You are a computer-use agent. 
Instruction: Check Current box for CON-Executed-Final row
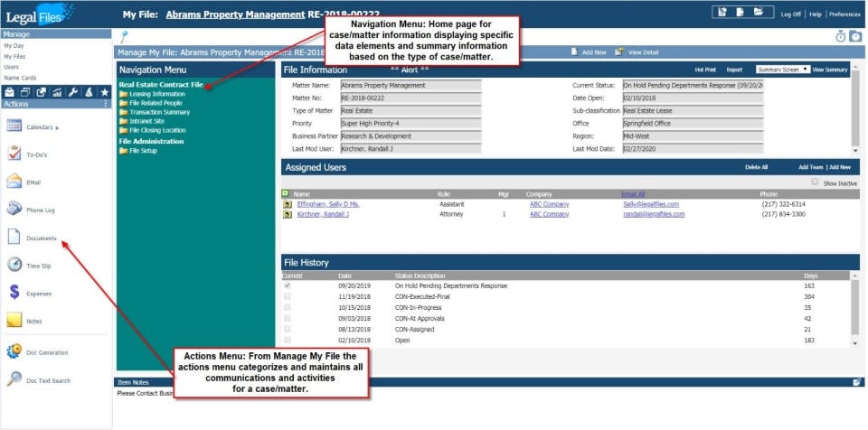tap(288, 296)
